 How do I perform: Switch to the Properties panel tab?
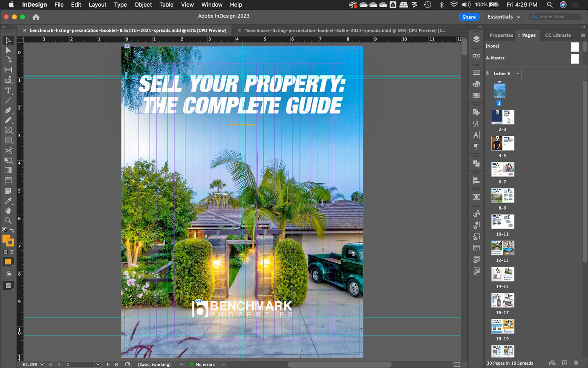501,35
